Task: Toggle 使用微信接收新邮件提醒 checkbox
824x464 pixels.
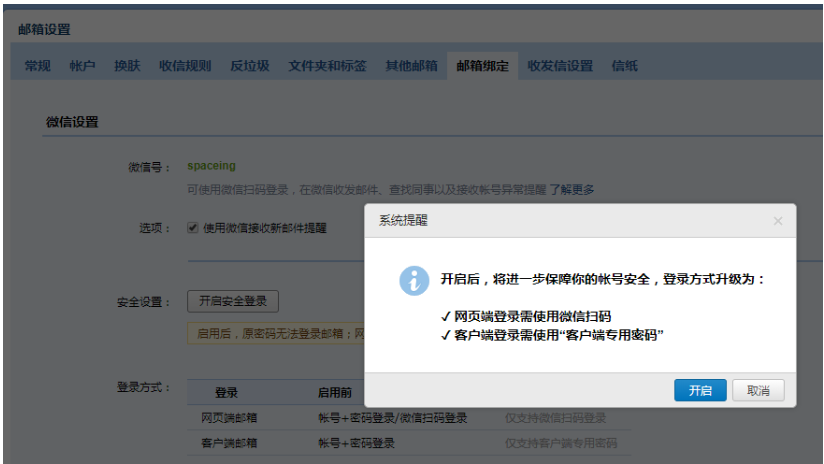Action: pyautogui.click(x=193, y=228)
